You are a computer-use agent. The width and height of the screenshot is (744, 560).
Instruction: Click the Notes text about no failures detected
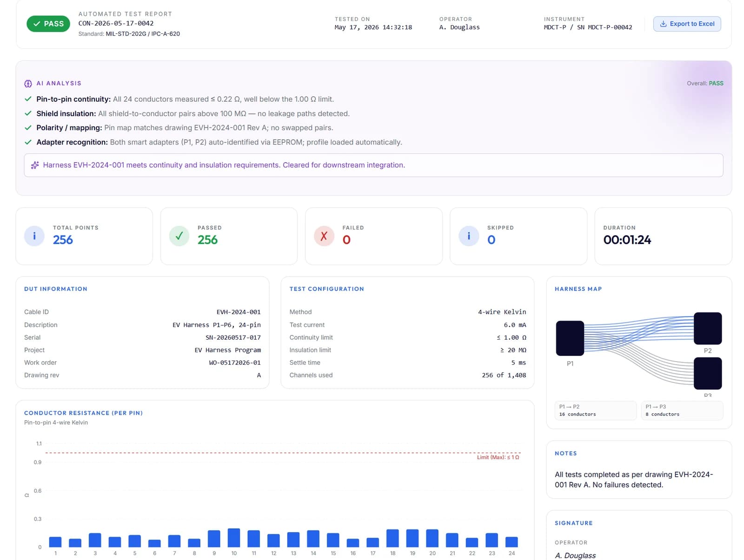pyautogui.click(x=634, y=480)
